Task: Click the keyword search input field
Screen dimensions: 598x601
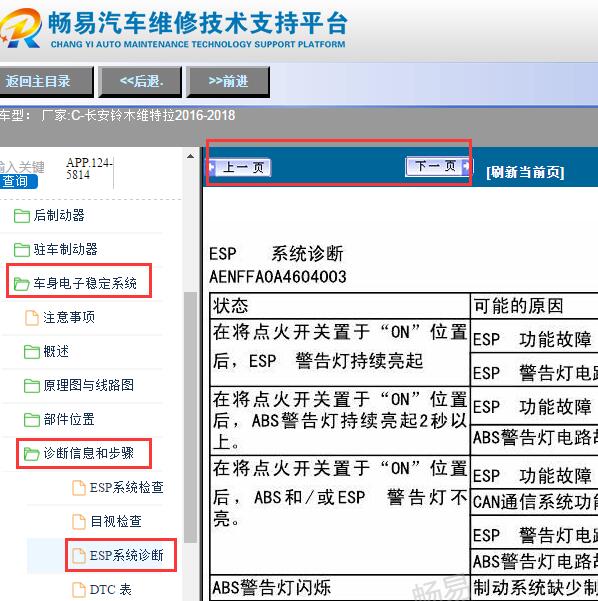Action: 22,167
